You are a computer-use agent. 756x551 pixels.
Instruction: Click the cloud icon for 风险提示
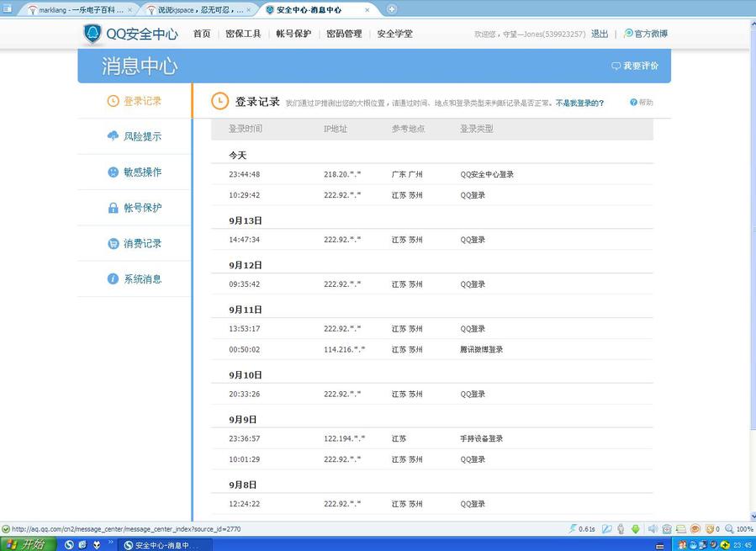113,136
